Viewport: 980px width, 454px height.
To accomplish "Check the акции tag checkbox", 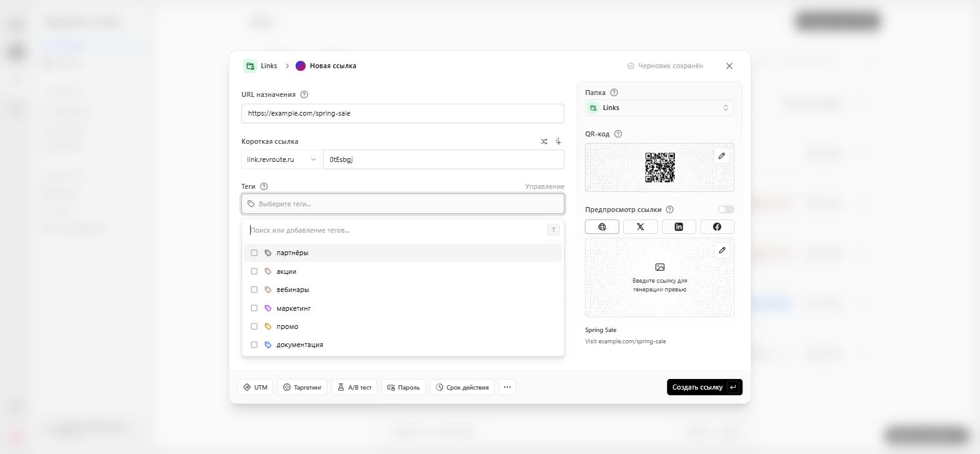I will 254,271.
